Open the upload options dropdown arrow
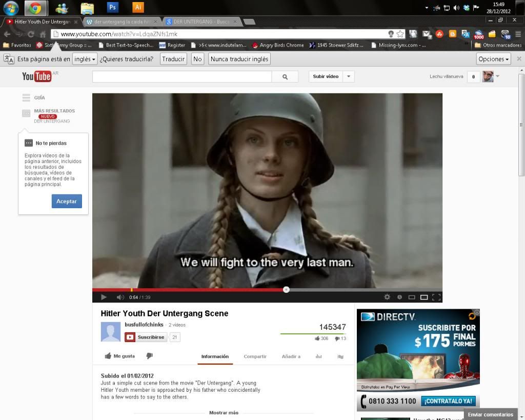The height and width of the screenshot is (420, 525). click(349, 76)
